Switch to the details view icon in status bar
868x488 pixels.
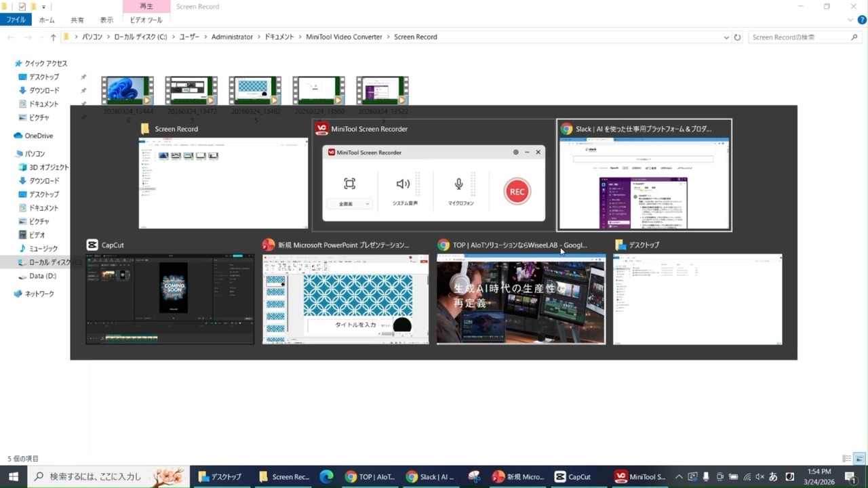(x=846, y=459)
